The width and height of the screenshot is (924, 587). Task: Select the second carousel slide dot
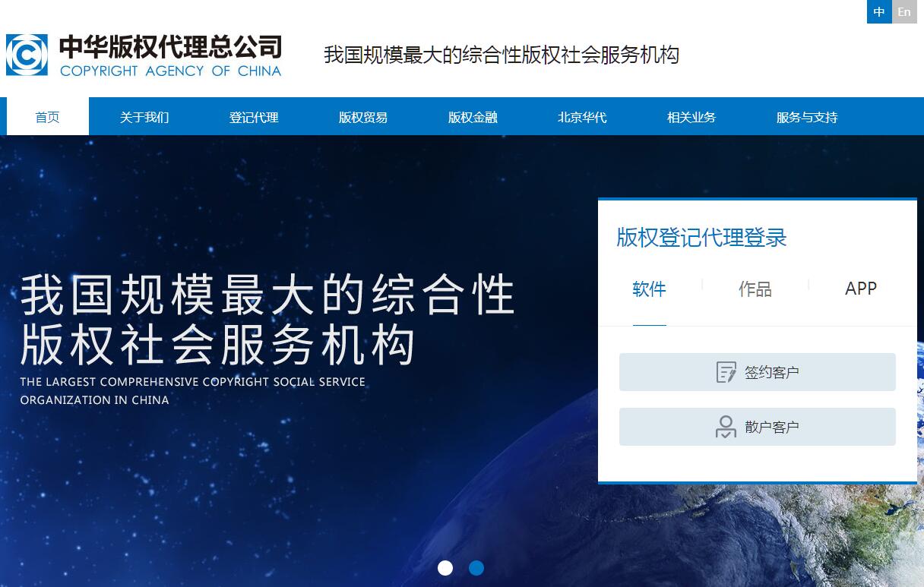point(476,568)
